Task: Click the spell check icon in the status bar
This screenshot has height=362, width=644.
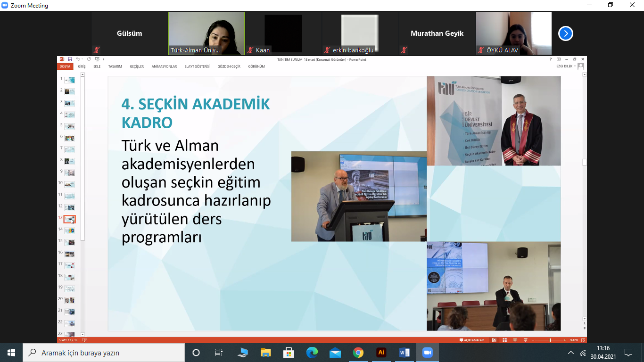Action: [x=84, y=340]
